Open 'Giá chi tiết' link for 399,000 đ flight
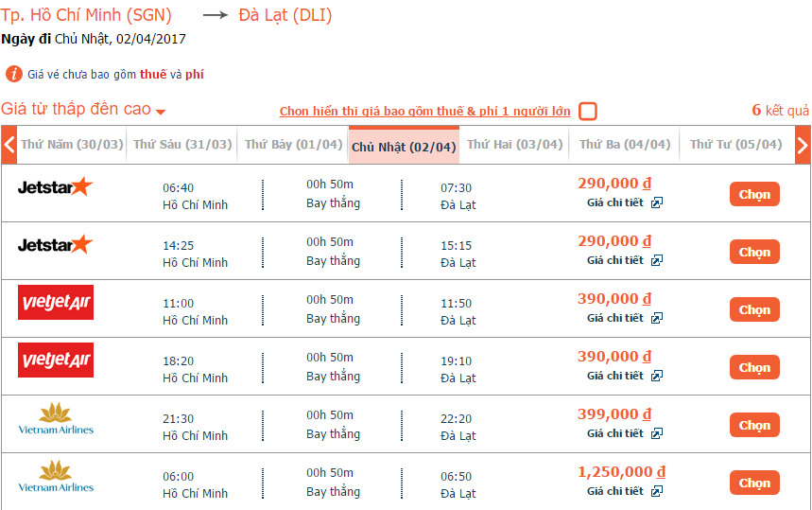Image resolution: width=812 pixels, height=510 pixels. (x=614, y=433)
